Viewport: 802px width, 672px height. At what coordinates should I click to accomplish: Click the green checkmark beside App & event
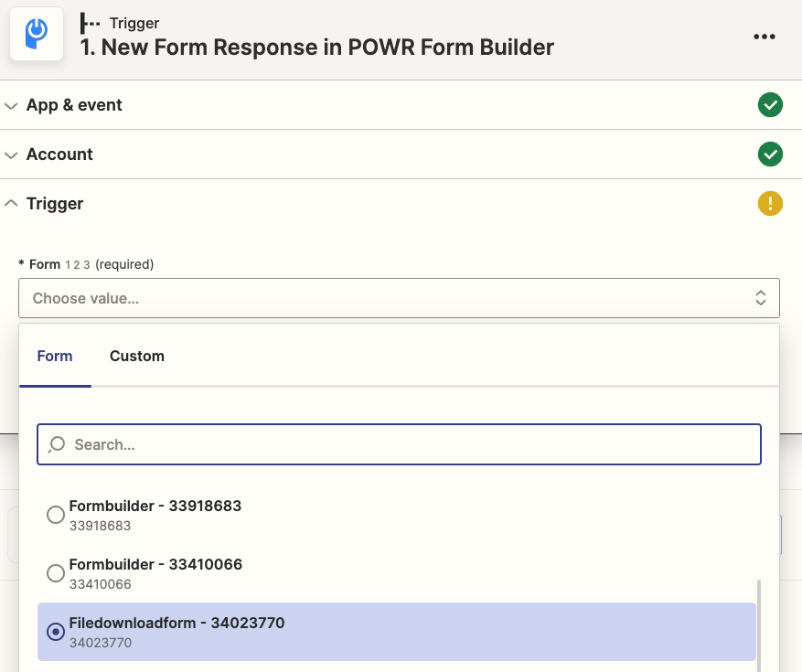(x=770, y=105)
